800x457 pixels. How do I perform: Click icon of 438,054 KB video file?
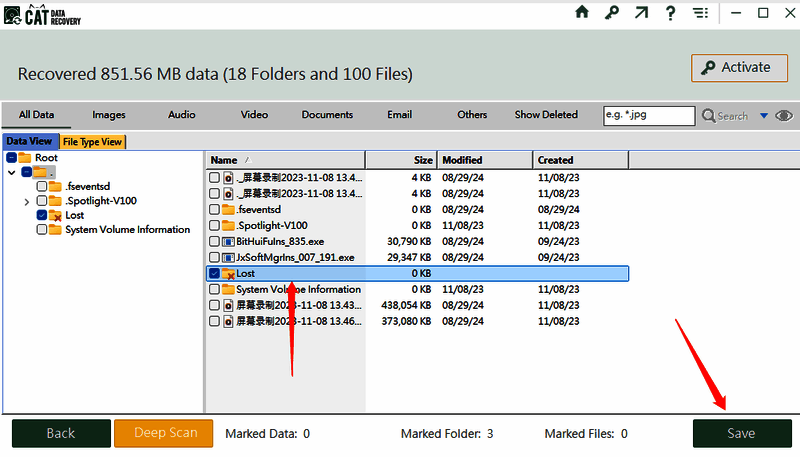click(x=228, y=306)
